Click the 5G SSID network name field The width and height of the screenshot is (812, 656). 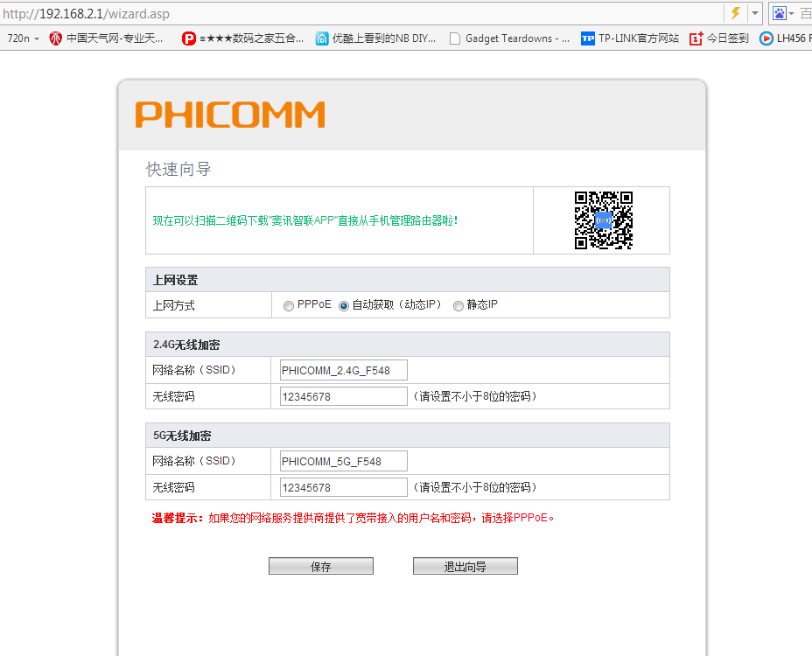(343, 461)
